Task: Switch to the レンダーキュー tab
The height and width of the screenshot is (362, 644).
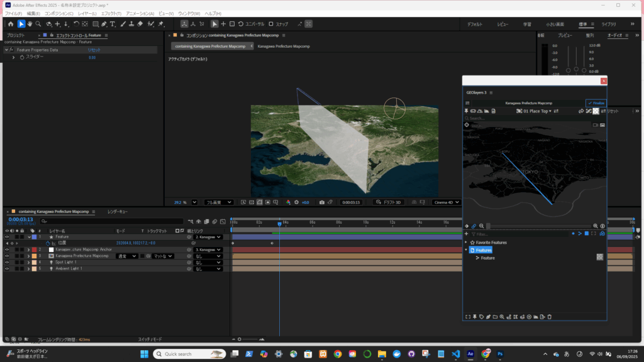Action: pyautogui.click(x=118, y=212)
